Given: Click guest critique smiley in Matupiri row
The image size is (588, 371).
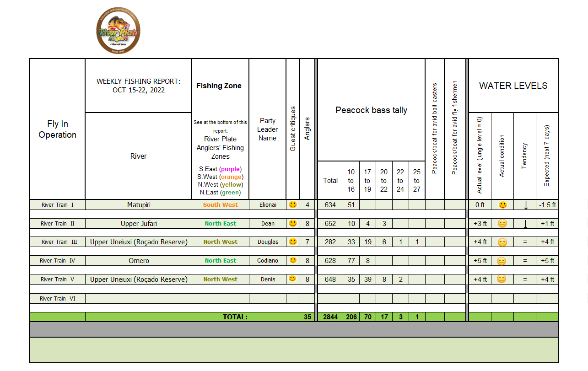Looking at the screenshot, I should coord(293,204).
